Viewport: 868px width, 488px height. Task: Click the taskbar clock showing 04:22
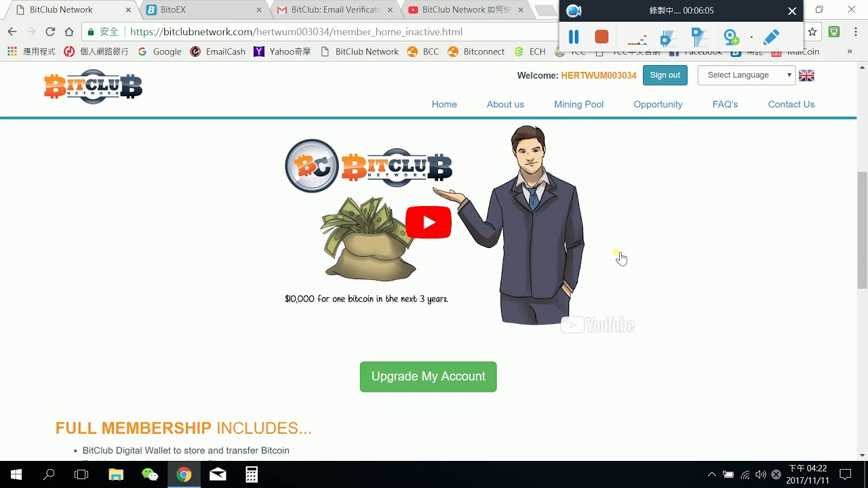pos(808,474)
